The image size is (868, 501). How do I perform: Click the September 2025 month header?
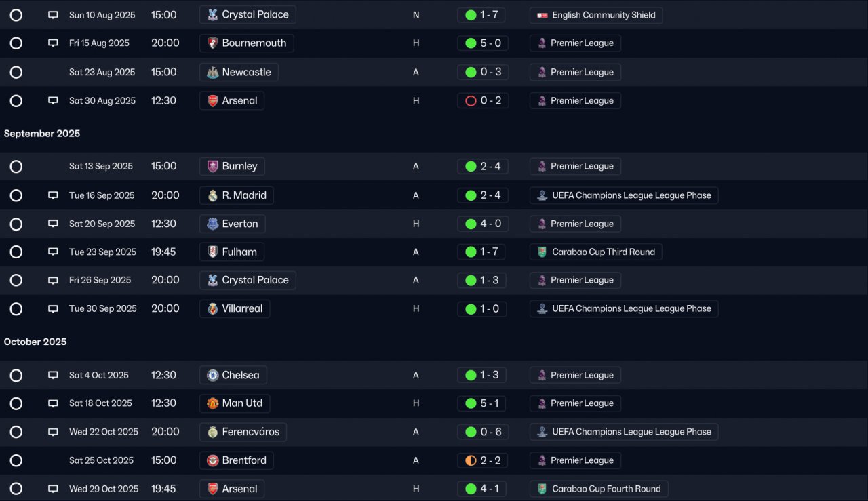click(x=42, y=134)
